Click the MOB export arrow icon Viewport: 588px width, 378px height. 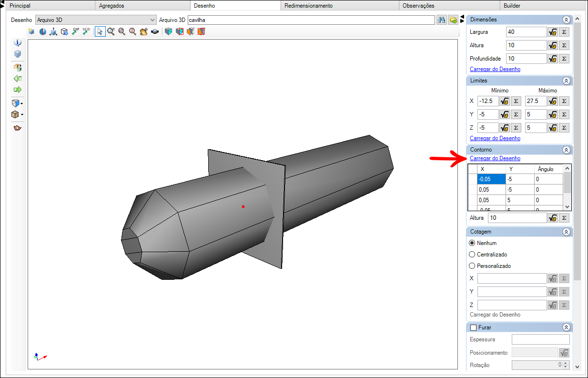click(86, 31)
